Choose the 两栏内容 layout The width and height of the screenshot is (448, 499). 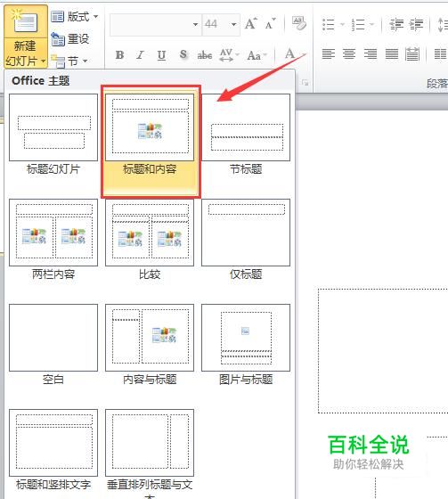[53, 240]
